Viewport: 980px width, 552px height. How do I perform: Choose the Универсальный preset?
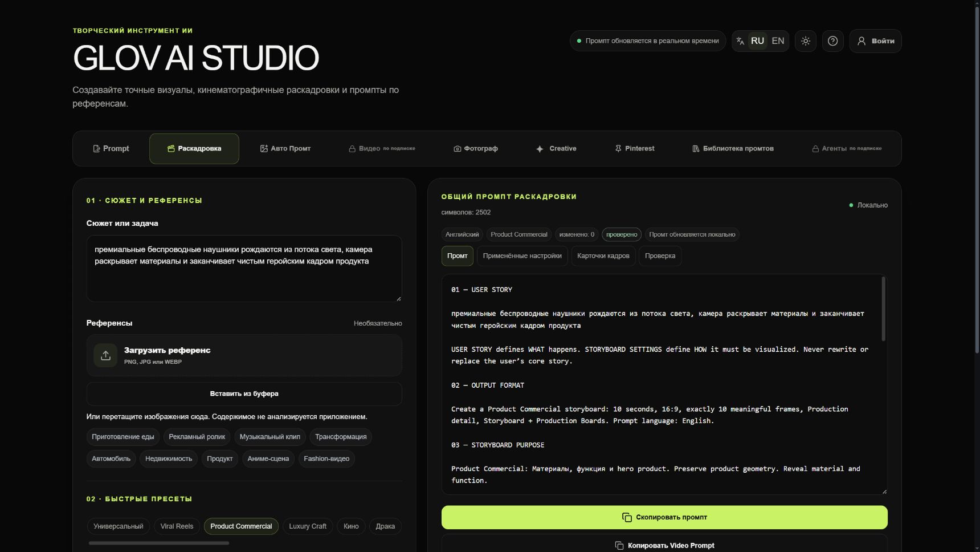coord(119,526)
